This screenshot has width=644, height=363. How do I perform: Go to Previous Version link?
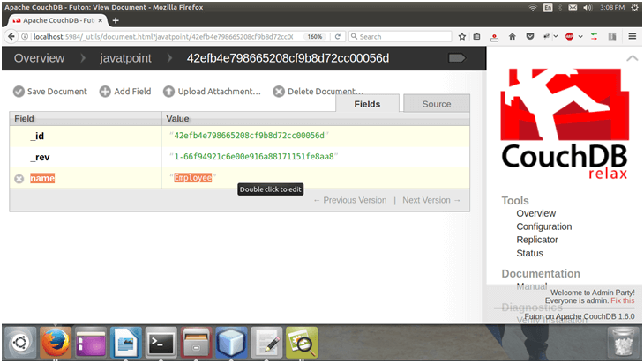tap(350, 200)
